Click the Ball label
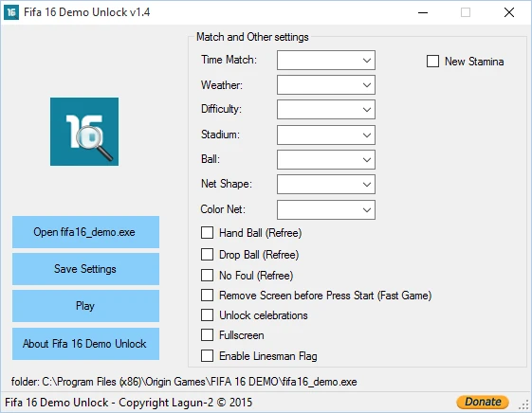 tap(211, 159)
